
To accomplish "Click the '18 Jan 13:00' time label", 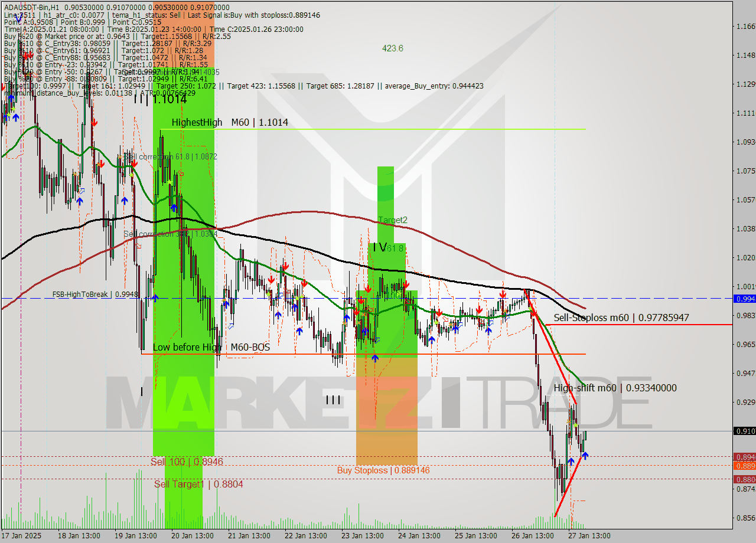I will 80,536.
